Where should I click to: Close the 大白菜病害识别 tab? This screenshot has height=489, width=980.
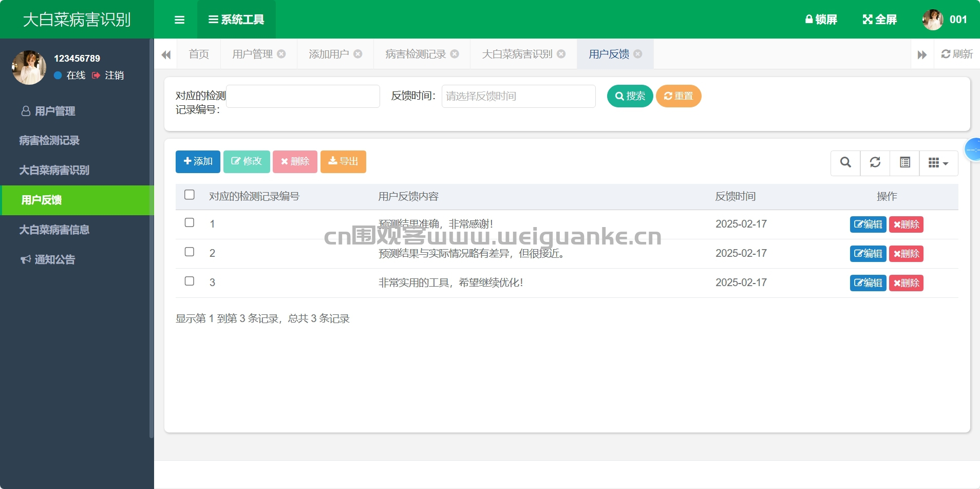click(x=561, y=53)
